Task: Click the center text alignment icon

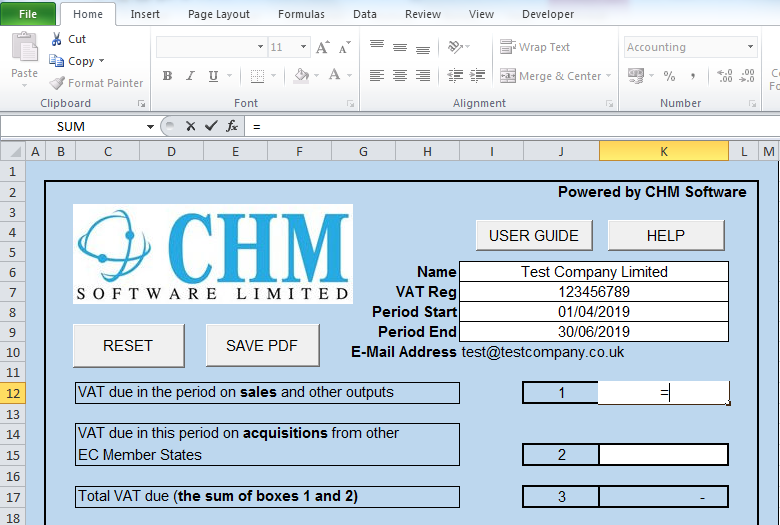Action: click(400, 76)
